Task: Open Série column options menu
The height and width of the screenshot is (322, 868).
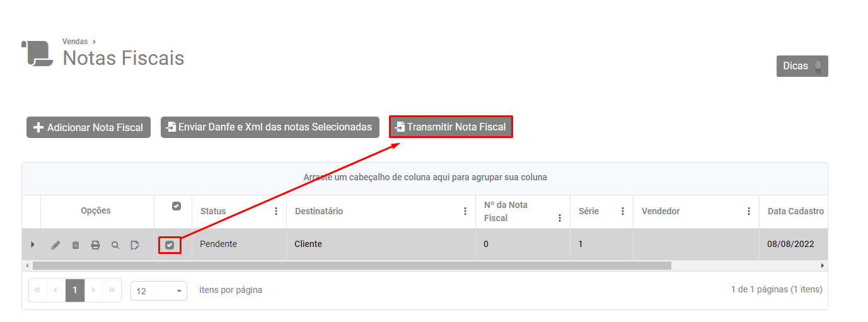Action: click(622, 211)
